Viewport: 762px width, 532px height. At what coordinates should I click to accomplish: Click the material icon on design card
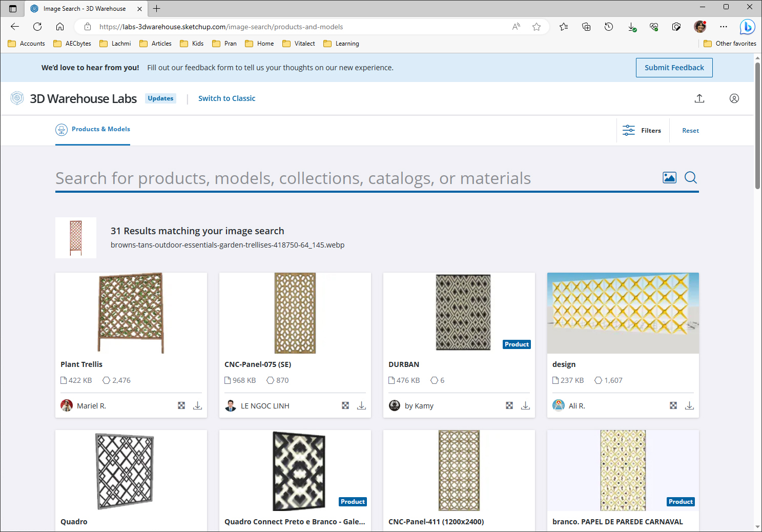673,405
